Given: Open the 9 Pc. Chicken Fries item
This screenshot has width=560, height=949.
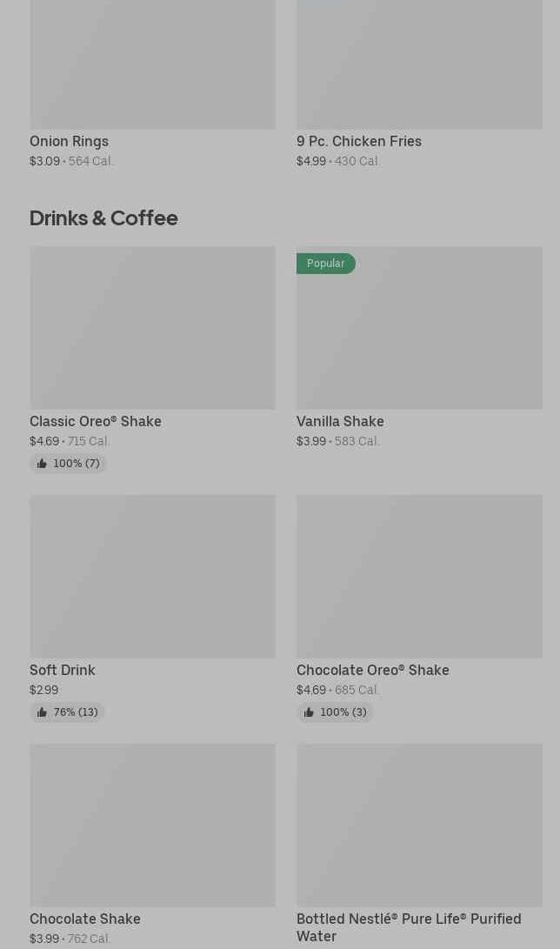Looking at the screenshot, I should [x=358, y=141].
